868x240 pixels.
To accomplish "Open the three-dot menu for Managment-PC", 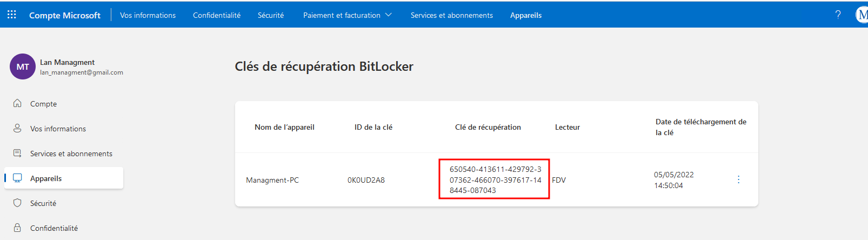I will coord(738,179).
